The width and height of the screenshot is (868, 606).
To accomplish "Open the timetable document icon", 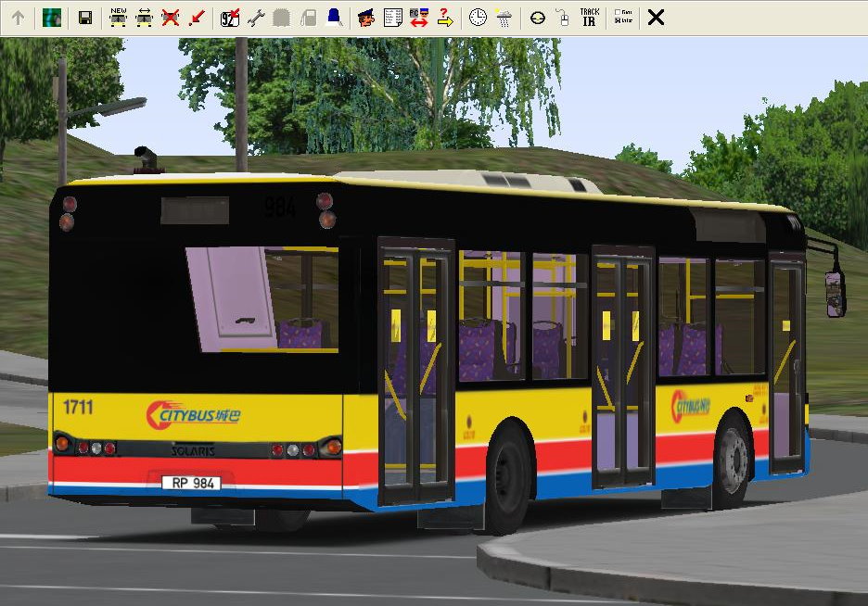I will pyautogui.click(x=392, y=18).
